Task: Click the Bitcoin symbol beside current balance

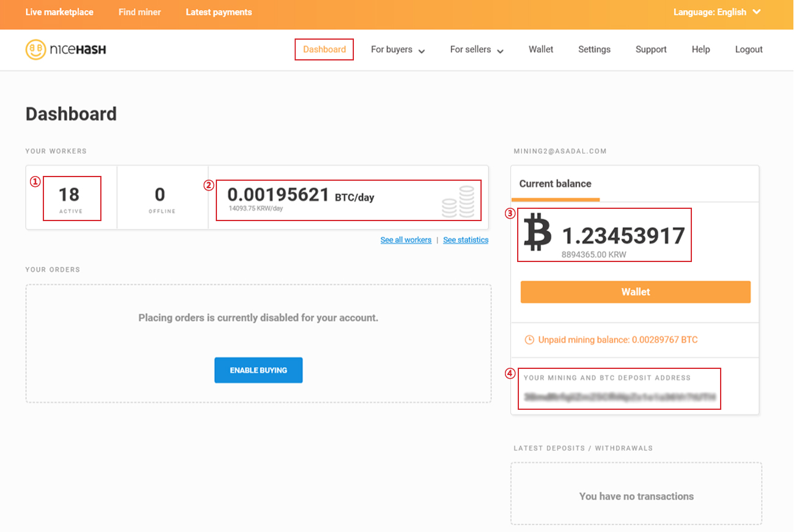Action: coord(538,232)
